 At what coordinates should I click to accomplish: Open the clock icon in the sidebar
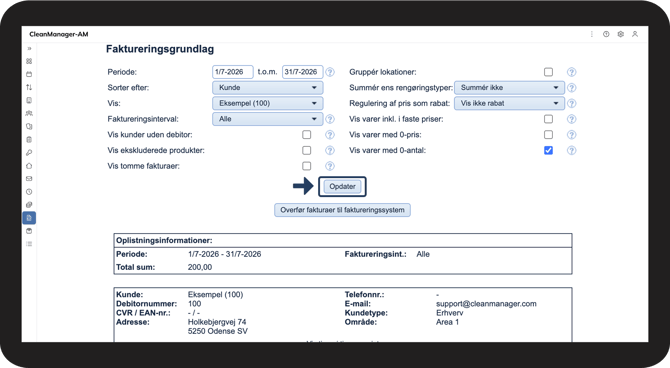(29, 192)
